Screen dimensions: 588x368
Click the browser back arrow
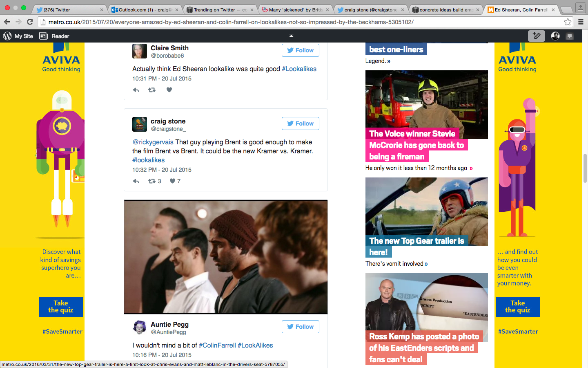(x=7, y=22)
